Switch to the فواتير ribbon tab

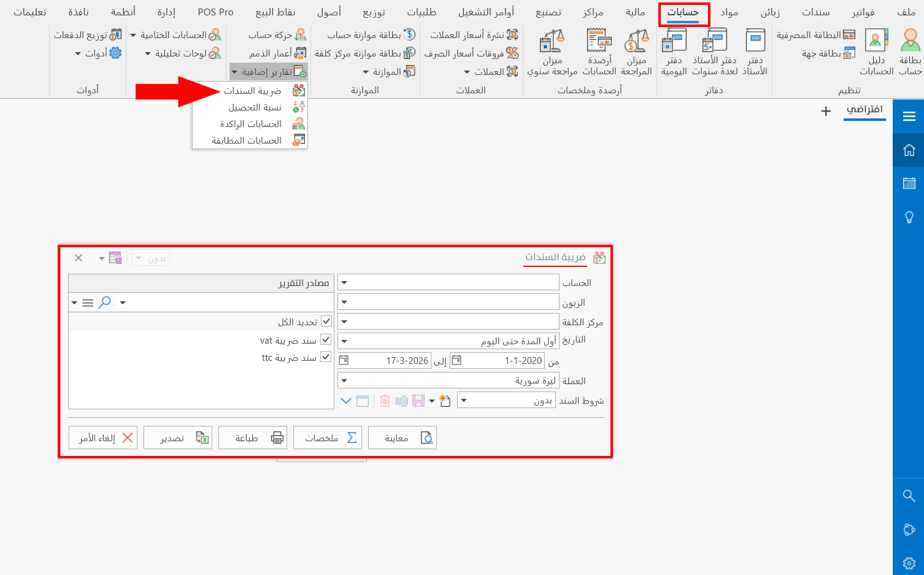pyautogui.click(x=863, y=12)
